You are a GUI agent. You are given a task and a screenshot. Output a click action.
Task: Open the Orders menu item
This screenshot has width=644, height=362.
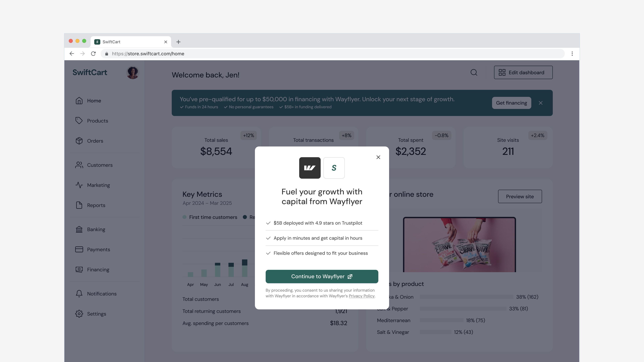(95, 141)
